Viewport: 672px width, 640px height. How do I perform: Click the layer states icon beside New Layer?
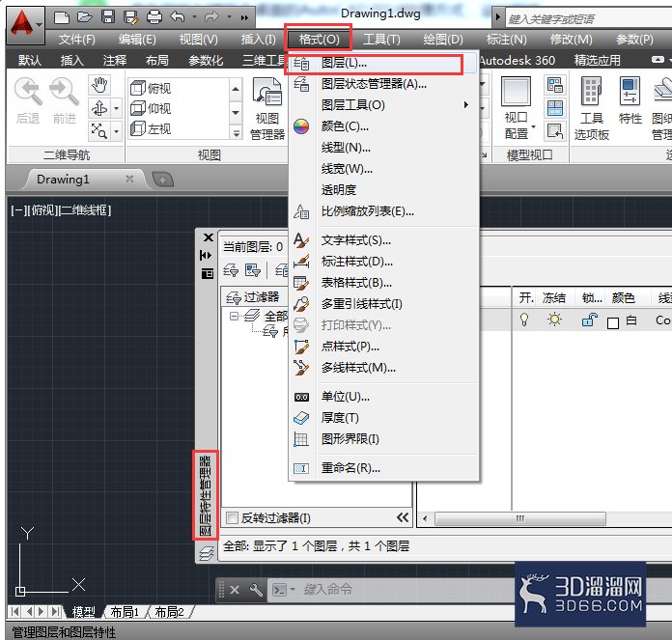(x=252, y=270)
